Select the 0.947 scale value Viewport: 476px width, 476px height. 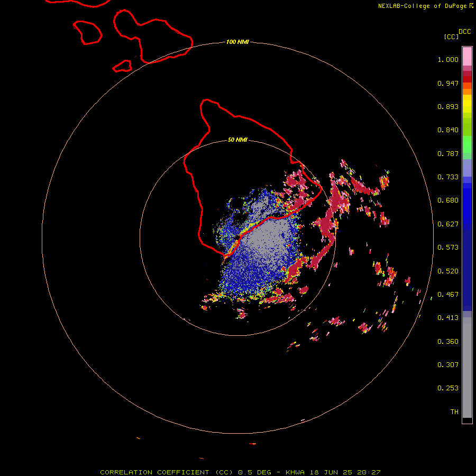[x=448, y=83]
